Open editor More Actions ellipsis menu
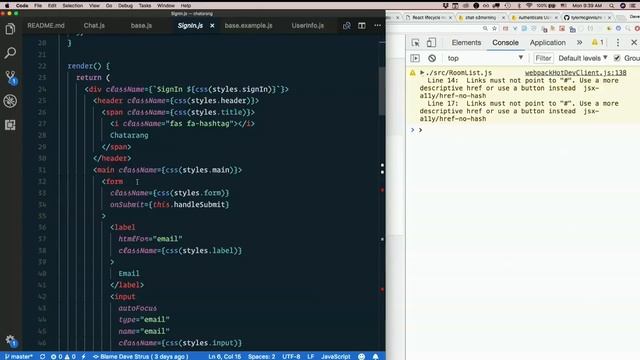This screenshot has width=640, height=360. tap(378, 25)
